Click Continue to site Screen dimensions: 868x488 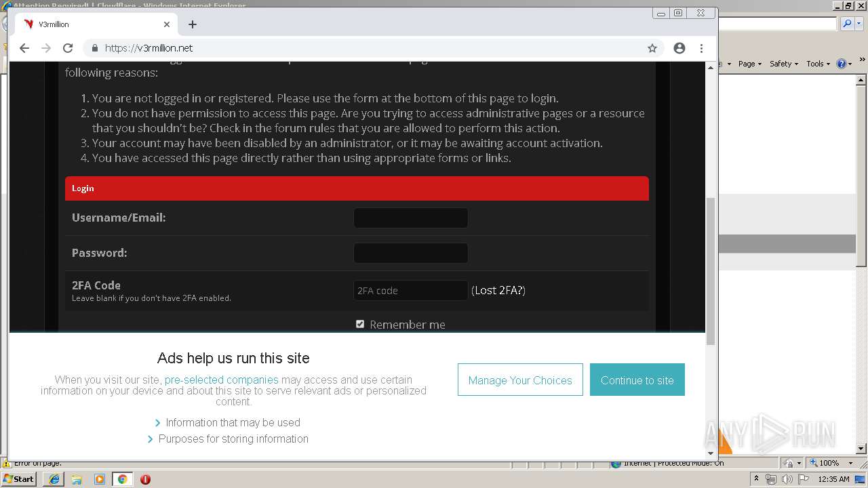637,380
